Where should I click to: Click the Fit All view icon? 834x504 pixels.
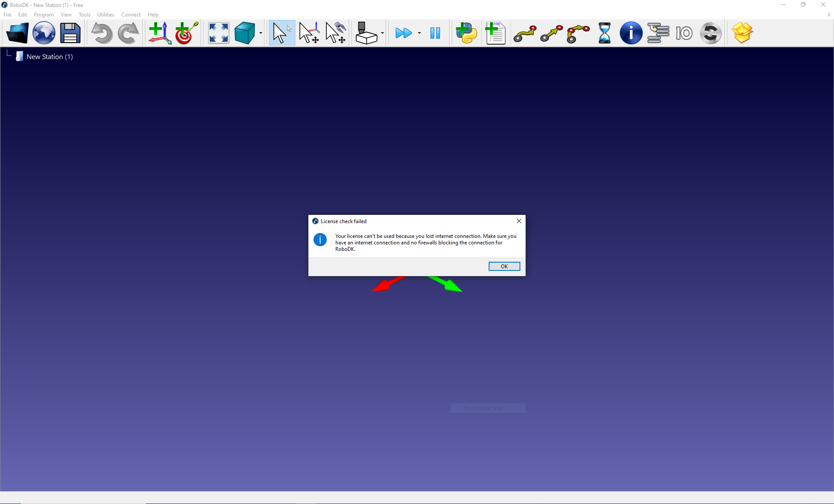point(218,33)
